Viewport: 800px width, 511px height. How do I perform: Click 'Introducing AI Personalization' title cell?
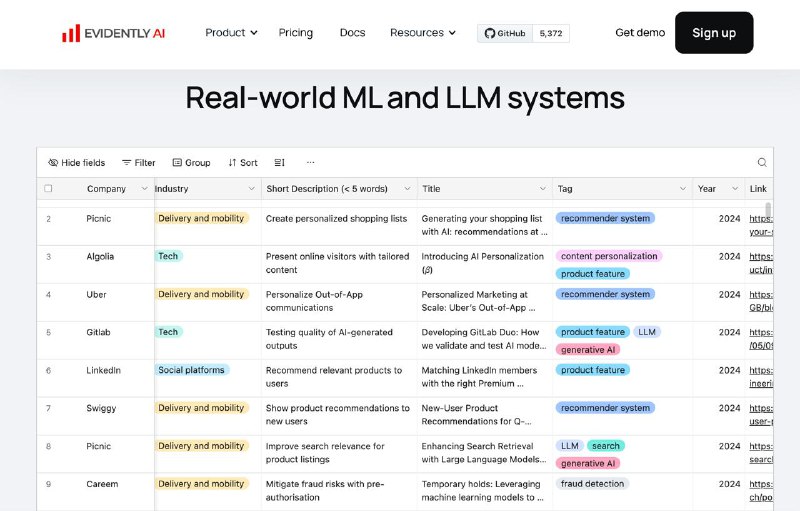483,263
